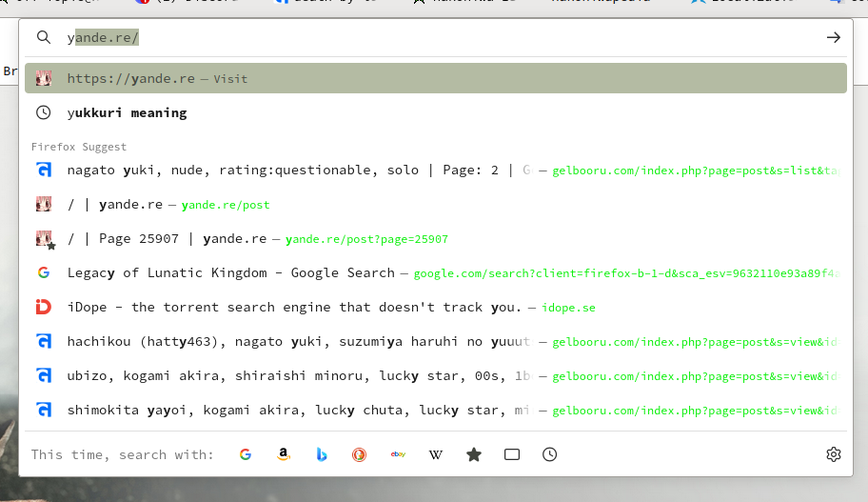Search this time with Bing

(321, 455)
